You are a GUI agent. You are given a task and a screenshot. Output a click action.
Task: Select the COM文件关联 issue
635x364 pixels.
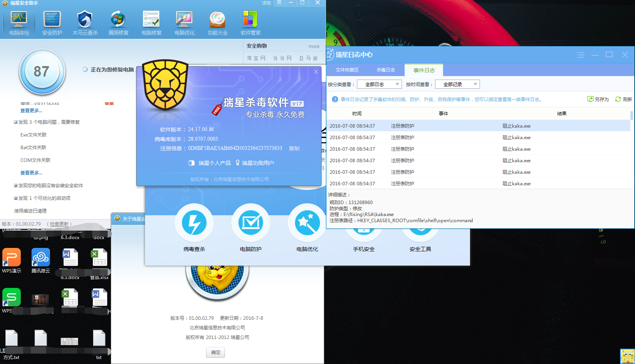(x=35, y=160)
